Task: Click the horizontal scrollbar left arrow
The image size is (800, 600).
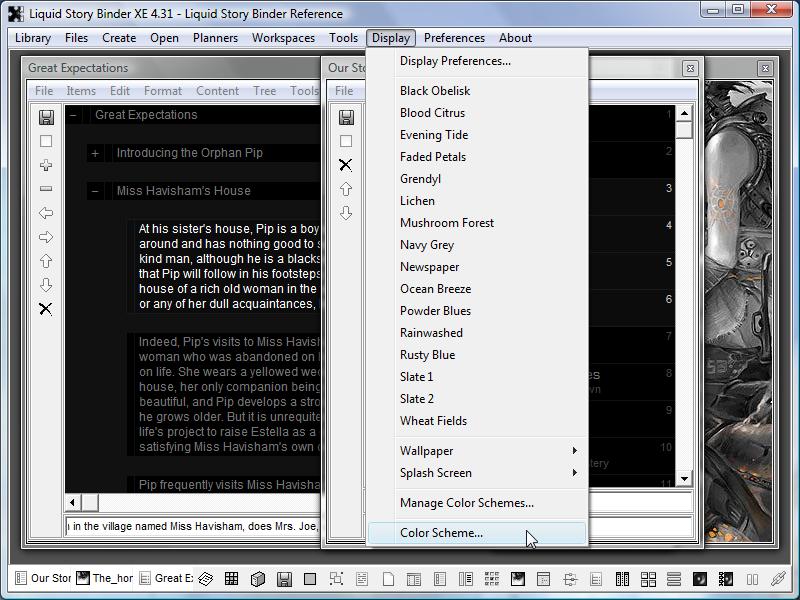Action: point(73,502)
